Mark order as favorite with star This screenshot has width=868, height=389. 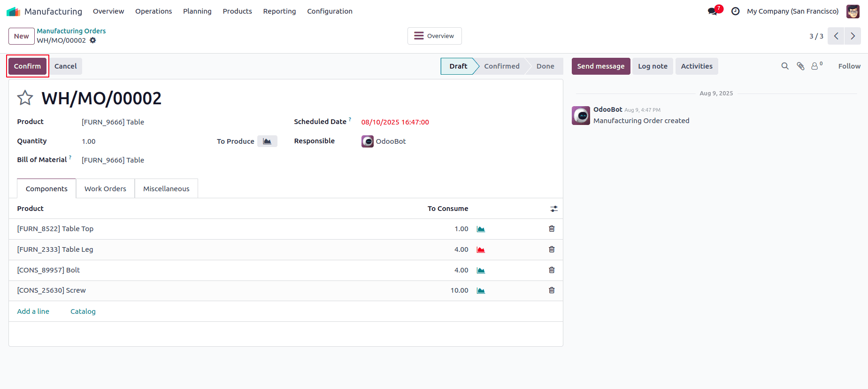coord(25,98)
